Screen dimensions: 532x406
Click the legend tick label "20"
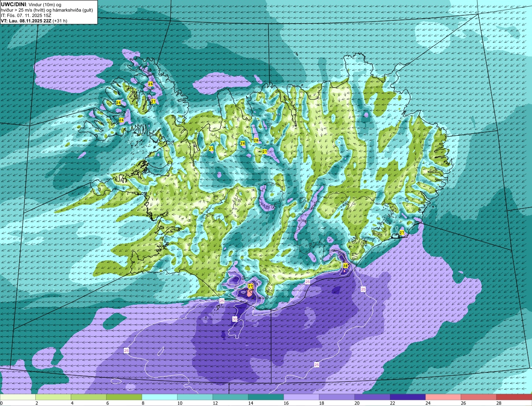tap(357, 403)
